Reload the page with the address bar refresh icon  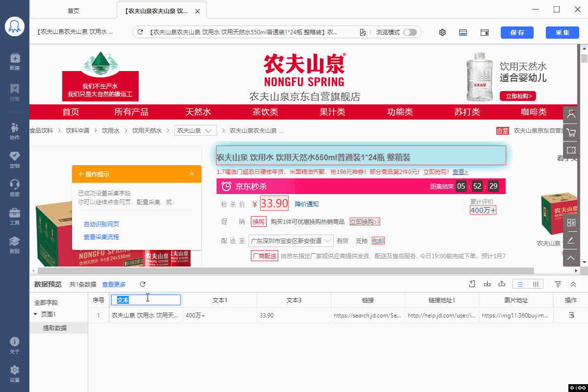pyautogui.click(x=140, y=32)
